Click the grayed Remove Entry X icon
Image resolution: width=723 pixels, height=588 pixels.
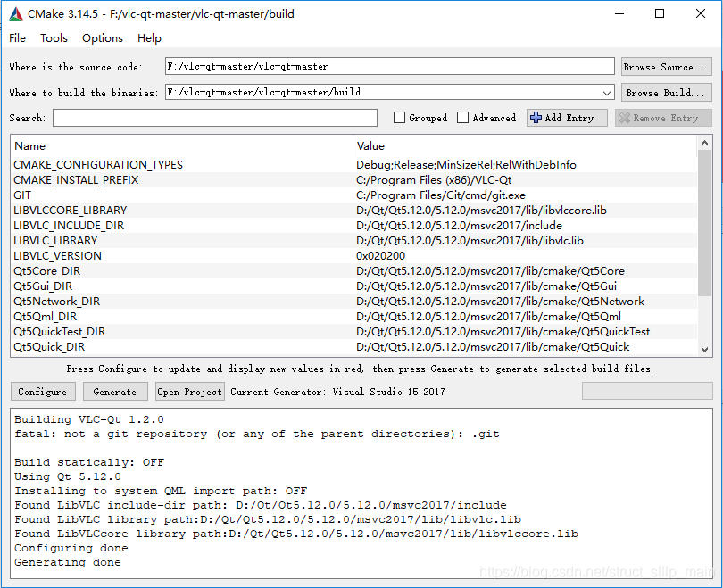pyautogui.click(x=624, y=118)
